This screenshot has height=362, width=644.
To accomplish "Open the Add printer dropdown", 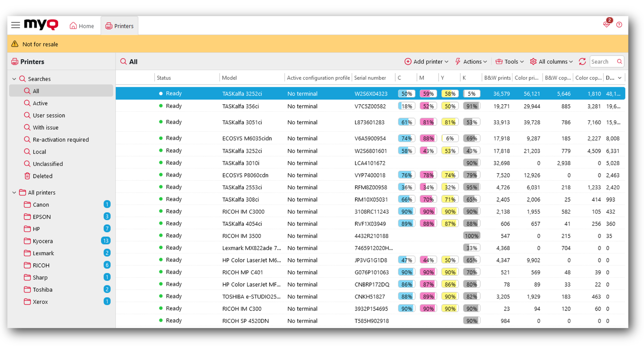I will [x=426, y=62].
